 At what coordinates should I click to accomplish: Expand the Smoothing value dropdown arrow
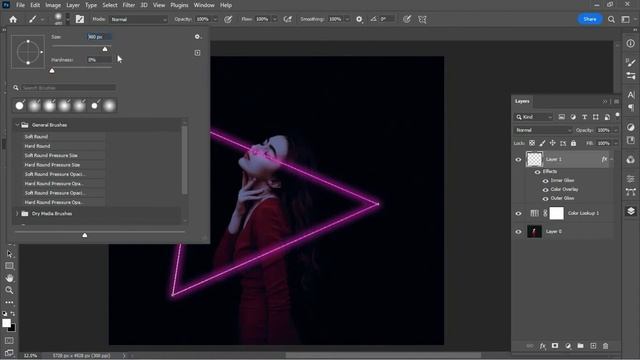click(347, 19)
